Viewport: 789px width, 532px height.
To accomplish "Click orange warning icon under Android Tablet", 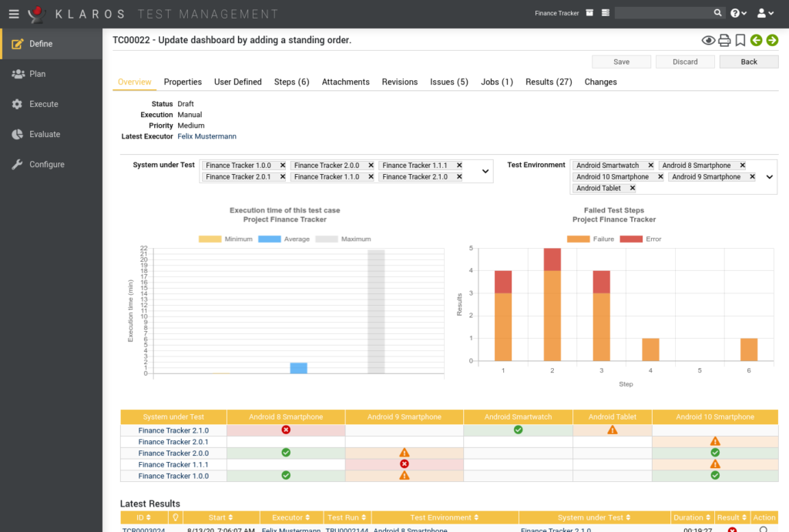I will click(612, 430).
